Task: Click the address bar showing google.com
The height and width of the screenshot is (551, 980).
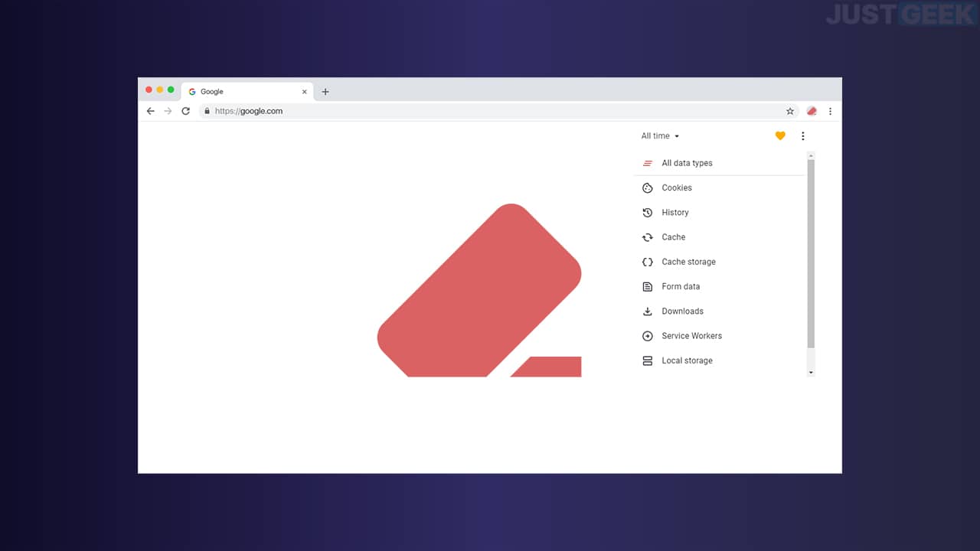Action: pos(499,111)
